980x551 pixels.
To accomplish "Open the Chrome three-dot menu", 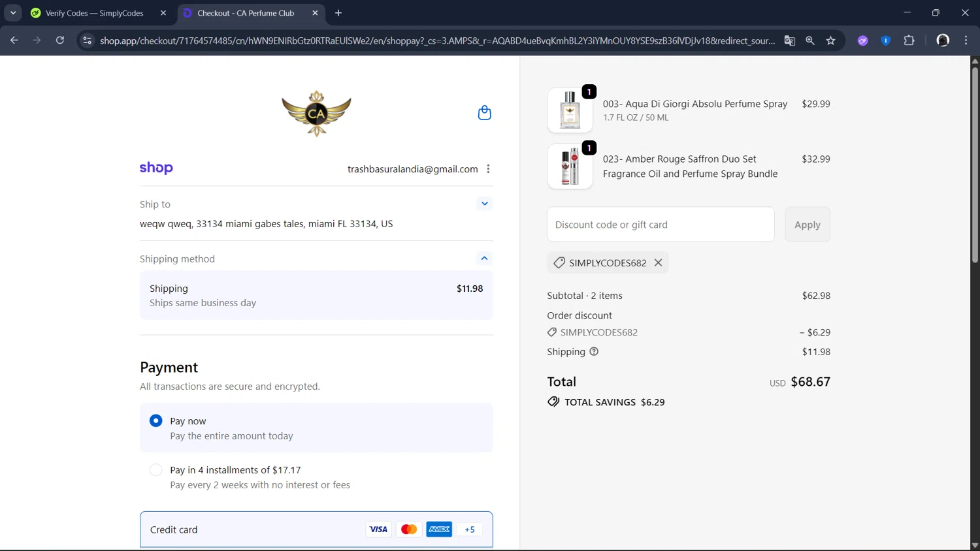I will click(x=966, y=40).
